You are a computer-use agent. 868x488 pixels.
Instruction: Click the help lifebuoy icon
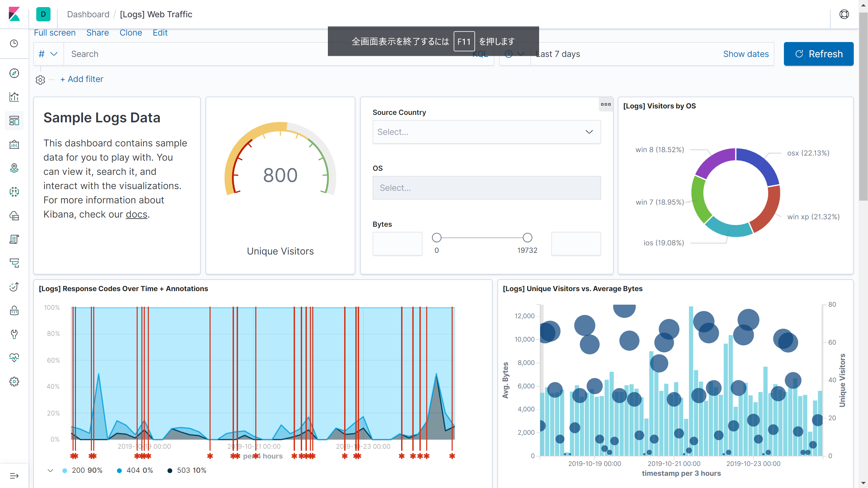[x=844, y=14]
